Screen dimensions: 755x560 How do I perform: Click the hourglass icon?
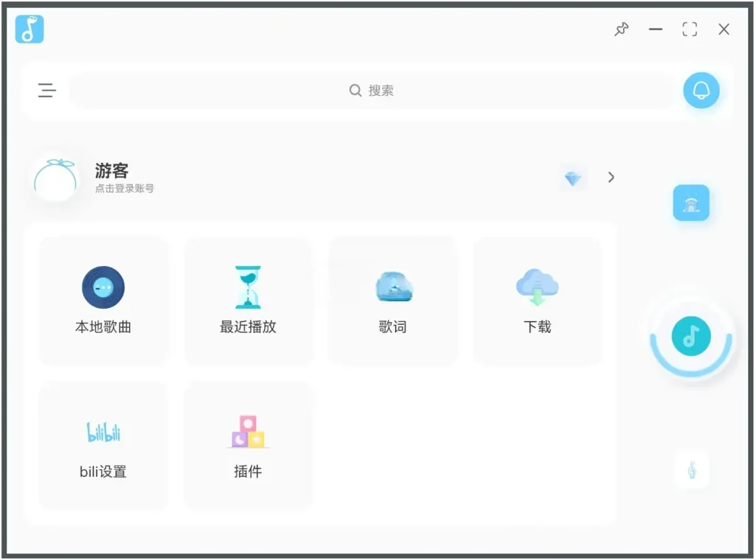(248, 287)
